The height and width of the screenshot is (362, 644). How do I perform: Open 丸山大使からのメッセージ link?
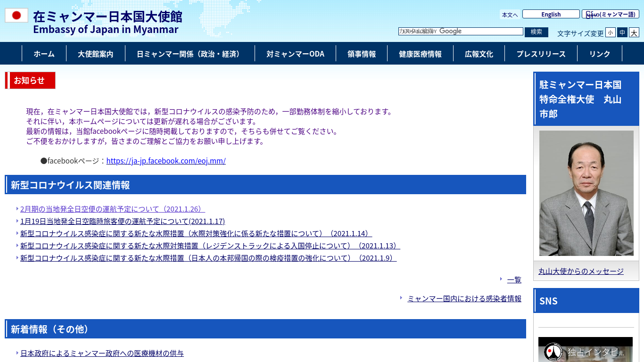(x=581, y=271)
